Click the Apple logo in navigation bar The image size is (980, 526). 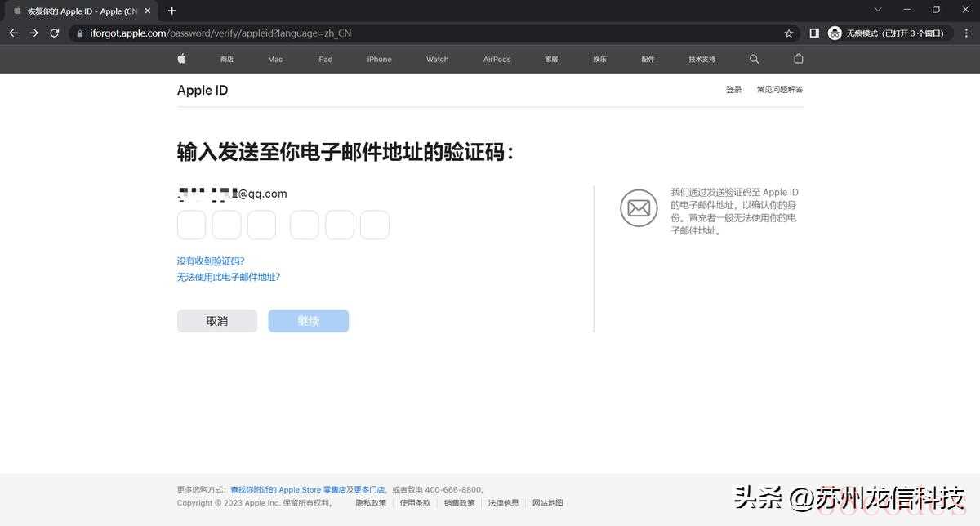[x=181, y=59]
